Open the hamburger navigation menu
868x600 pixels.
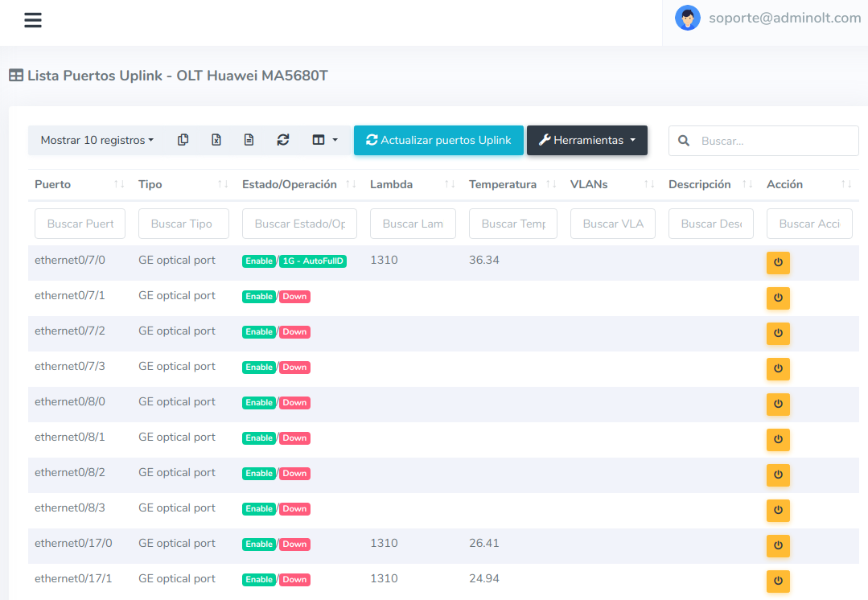[32, 21]
